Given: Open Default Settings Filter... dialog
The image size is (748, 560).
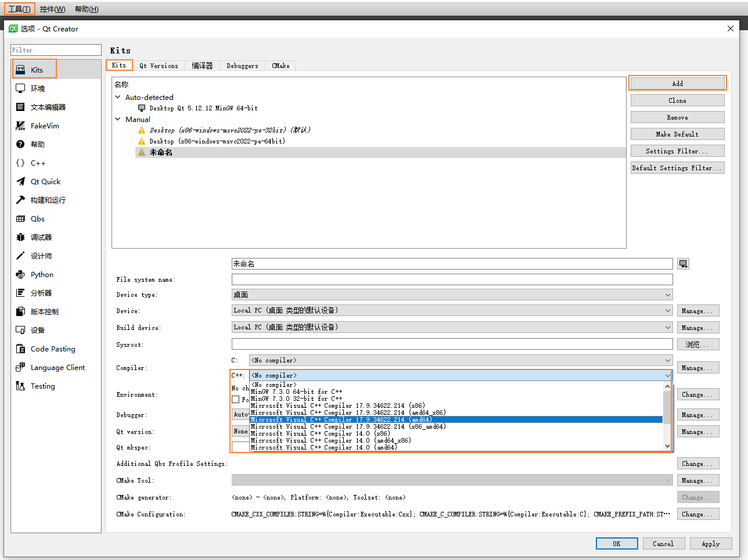Looking at the screenshot, I should click(x=677, y=168).
